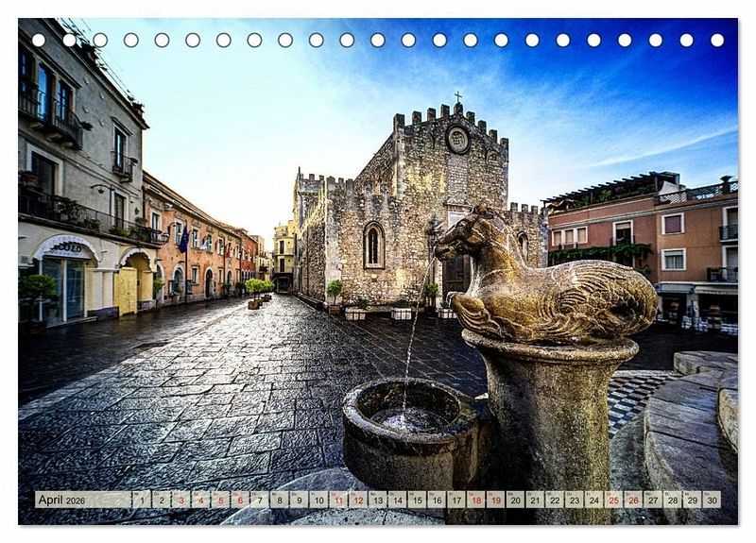Select red-marked day 3 in calendar strip
Viewport: 756px width, 543px height.
click(180, 500)
